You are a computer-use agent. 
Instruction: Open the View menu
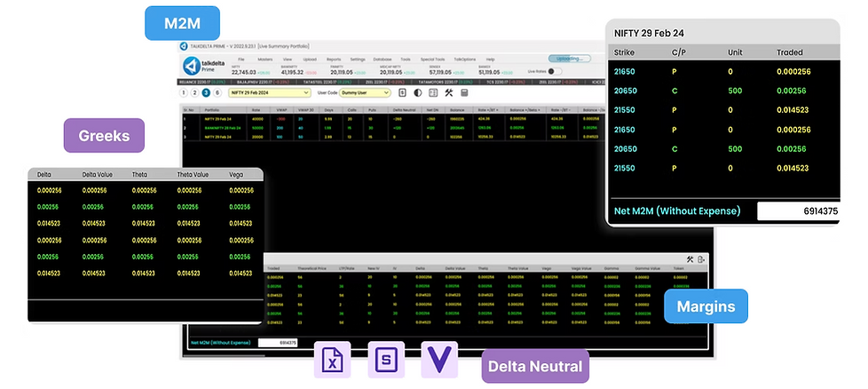[288, 60]
